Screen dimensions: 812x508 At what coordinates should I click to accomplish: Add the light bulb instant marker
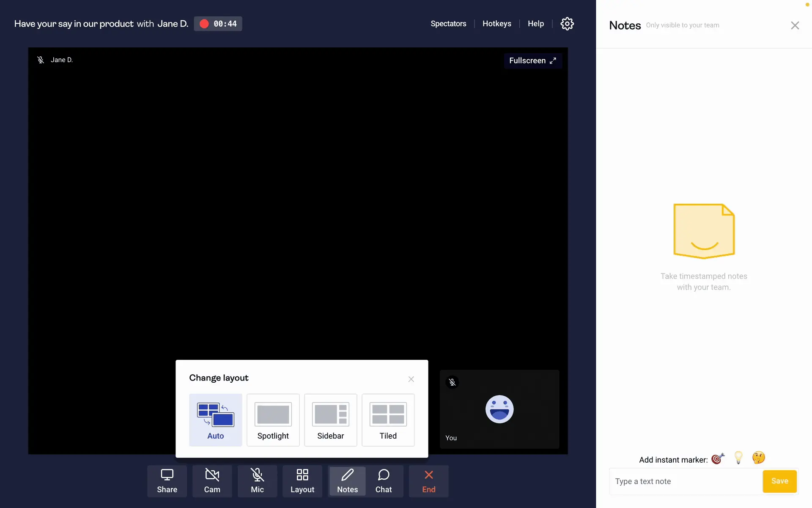tap(738, 458)
